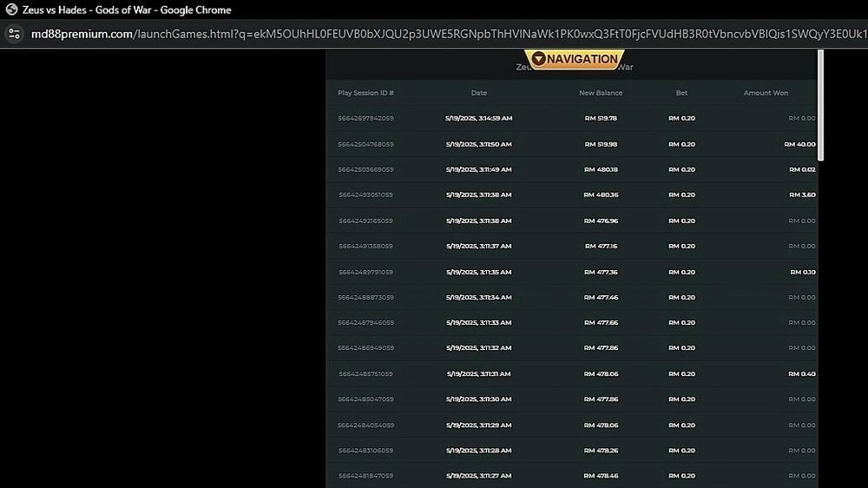The image size is (868, 488).
Task: Open play session 56642697942059
Action: pyautogui.click(x=365, y=119)
